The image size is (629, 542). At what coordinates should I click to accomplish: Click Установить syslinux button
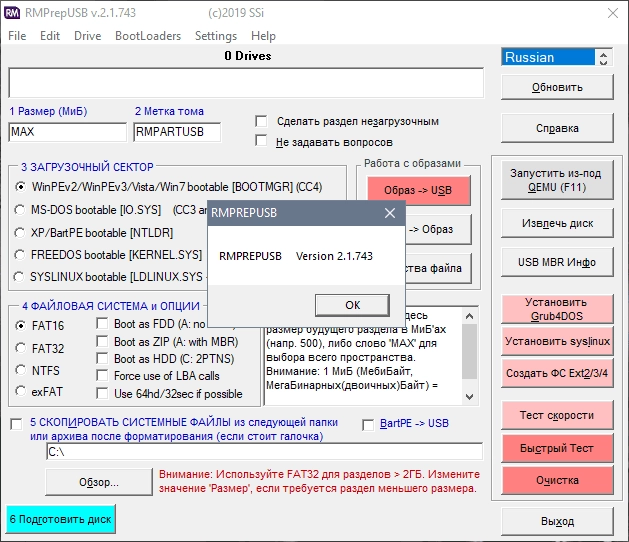click(557, 341)
